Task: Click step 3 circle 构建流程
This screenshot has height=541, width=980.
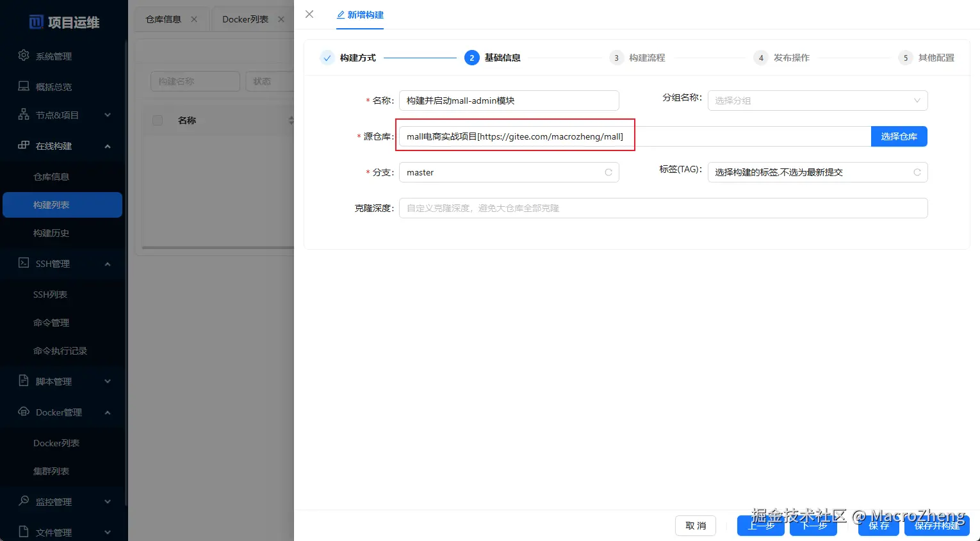Action: (616, 58)
